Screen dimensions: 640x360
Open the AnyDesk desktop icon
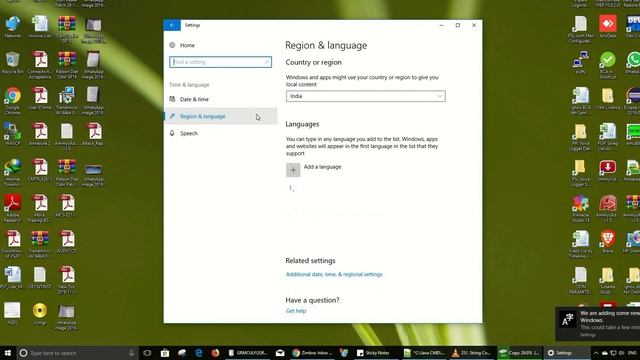(608, 27)
